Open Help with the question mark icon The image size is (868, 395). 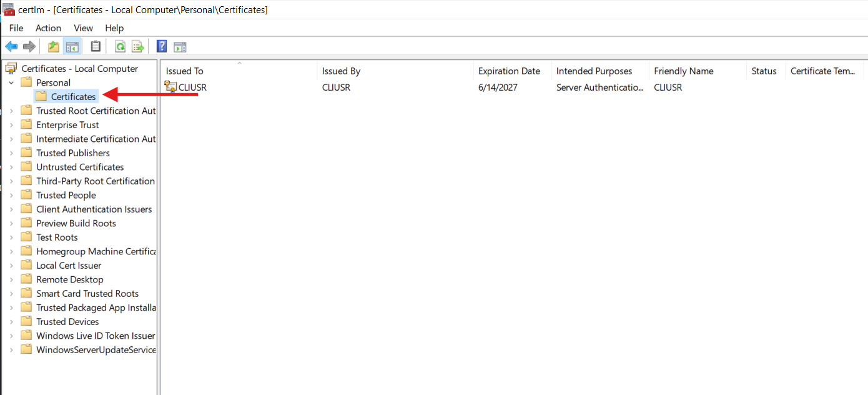[162, 46]
